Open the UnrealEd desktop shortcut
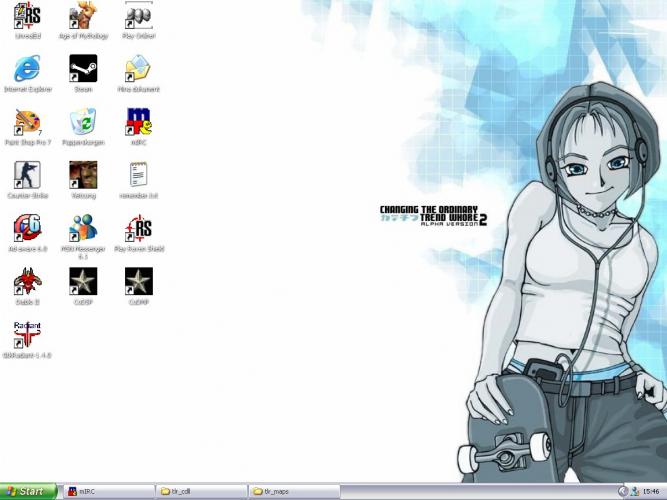 (x=27, y=16)
